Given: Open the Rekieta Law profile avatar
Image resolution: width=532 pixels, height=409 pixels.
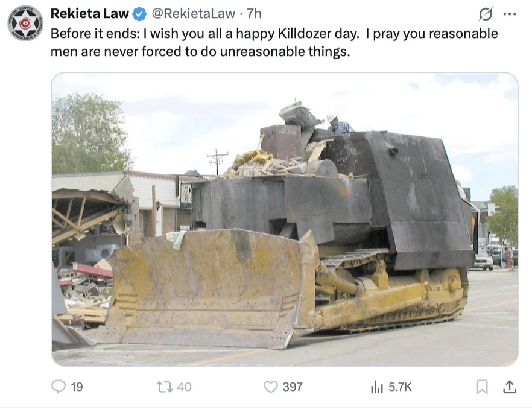Looking at the screenshot, I should coord(25,23).
